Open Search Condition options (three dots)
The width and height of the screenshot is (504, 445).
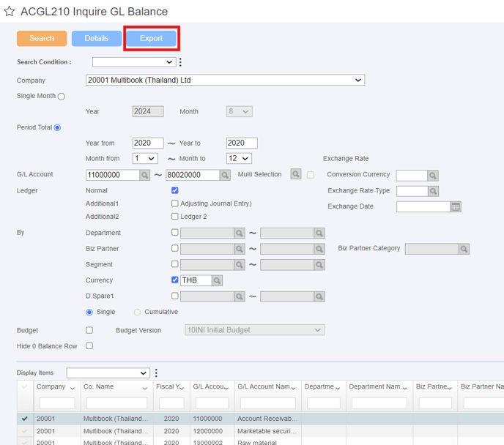pyautogui.click(x=180, y=62)
